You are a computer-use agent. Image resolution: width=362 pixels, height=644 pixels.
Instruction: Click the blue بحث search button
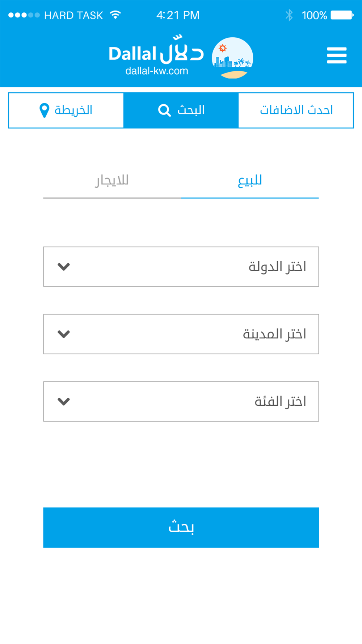181,527
